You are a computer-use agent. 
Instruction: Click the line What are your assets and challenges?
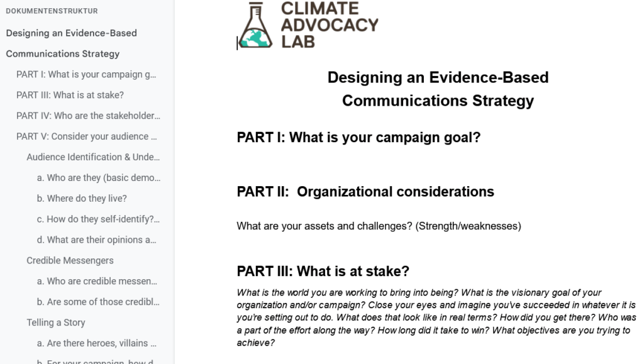(379, 226)
